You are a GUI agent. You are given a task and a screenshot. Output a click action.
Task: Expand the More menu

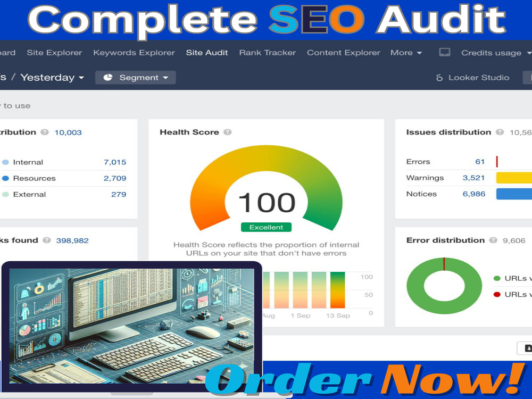tap(406, 53)
